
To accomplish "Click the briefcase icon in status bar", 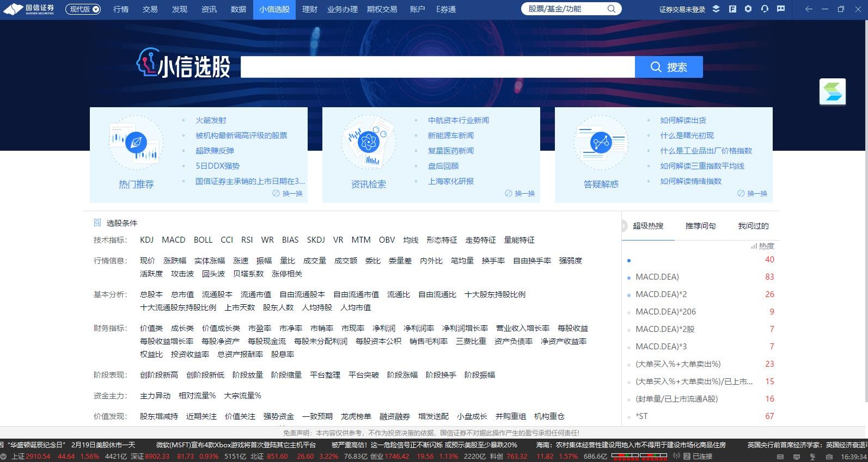I will click(x=829, y=457).
